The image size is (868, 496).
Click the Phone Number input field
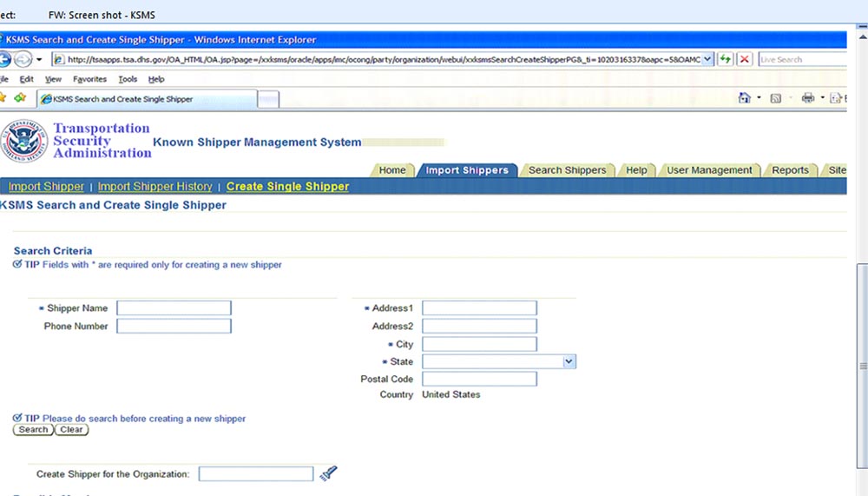tap(174, 326)
